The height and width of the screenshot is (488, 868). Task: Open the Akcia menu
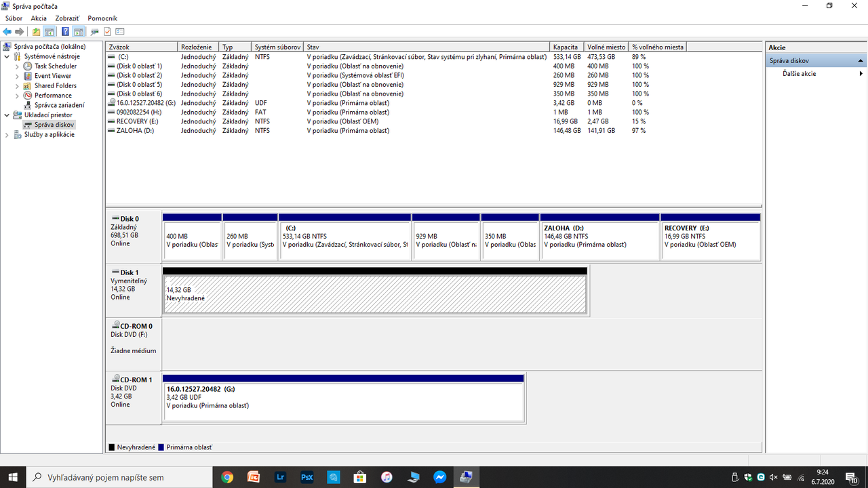pos(39,18)
